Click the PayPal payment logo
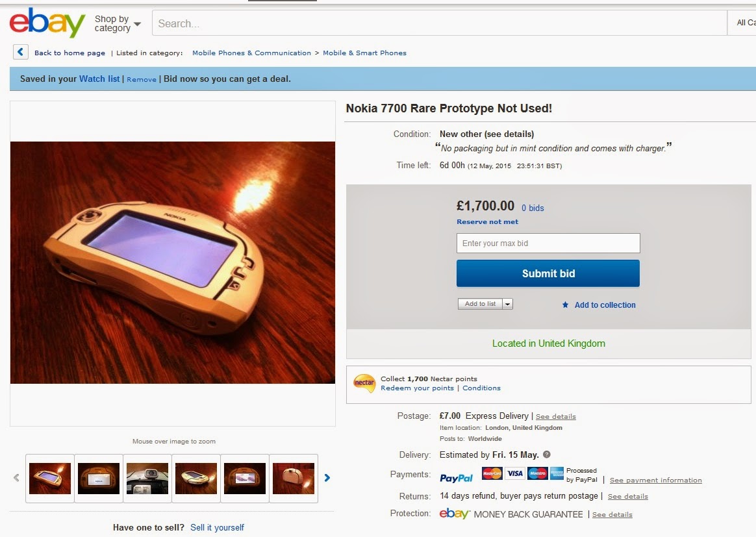 point(456,478)
